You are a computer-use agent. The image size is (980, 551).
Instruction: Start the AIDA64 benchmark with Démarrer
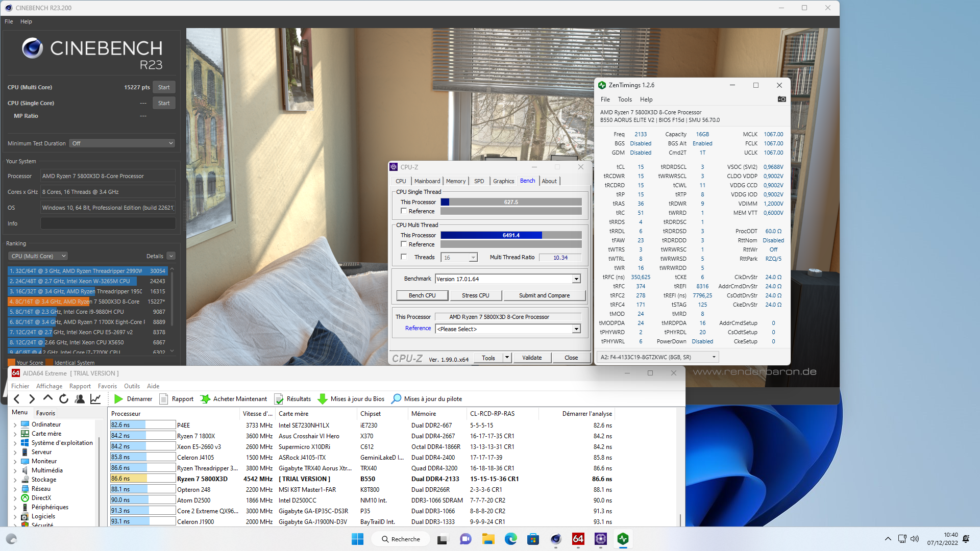[x=133, y=399]
